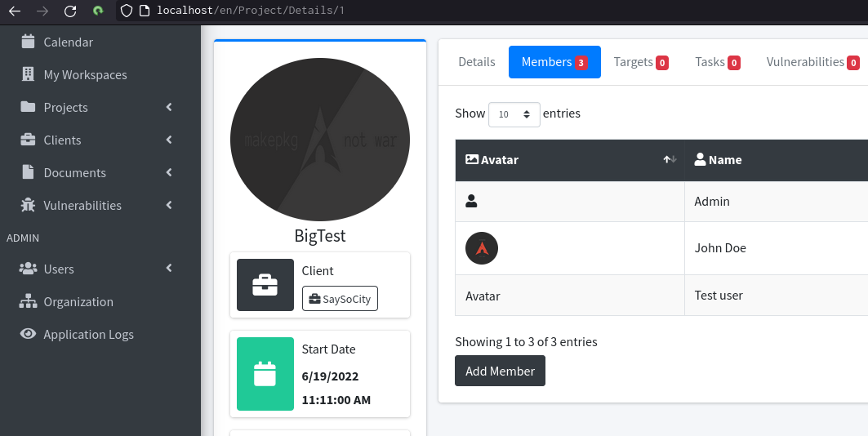Click the Add Member button
Viewport: 868px width, 436px height.
(500, 371)
